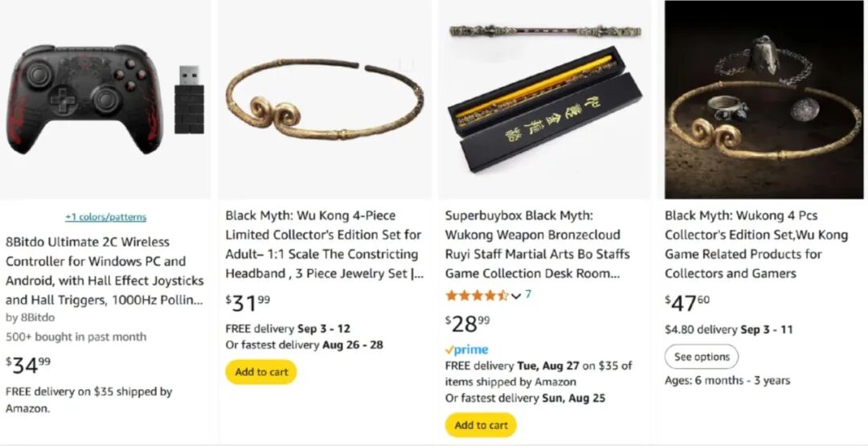This screenshot has height=446, width=868.
Task: Add the $28.99 Ruyi Staff to cart
Action: coord(481,425)
